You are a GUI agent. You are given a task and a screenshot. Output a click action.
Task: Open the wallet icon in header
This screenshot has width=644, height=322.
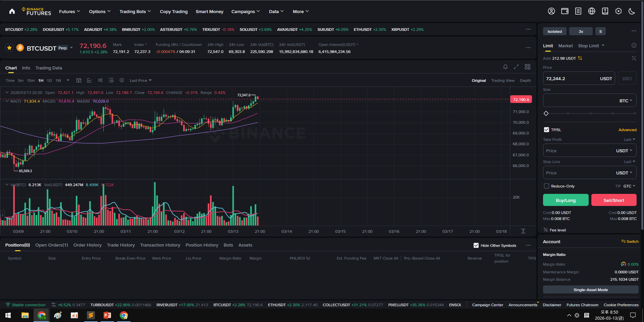[x=565, y=11]
